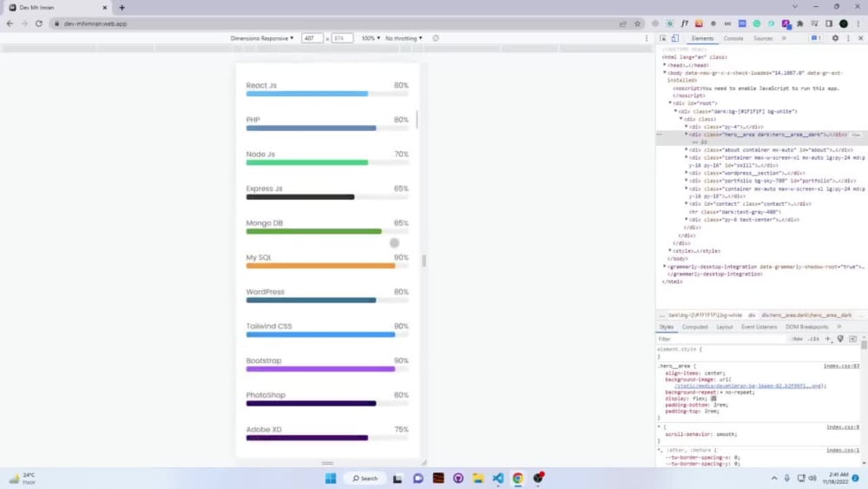Click the Bootstrap purple progress bar

click(327, 369)
